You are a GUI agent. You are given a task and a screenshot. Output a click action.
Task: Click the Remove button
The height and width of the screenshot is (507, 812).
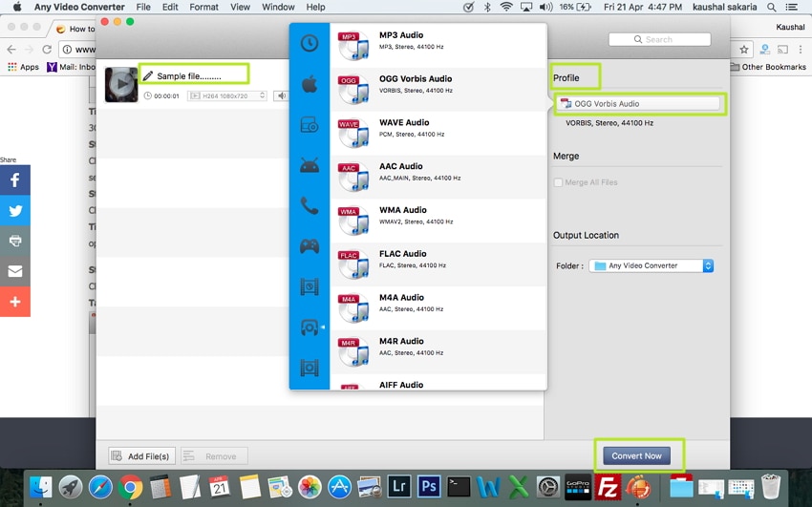pos(214,456)
